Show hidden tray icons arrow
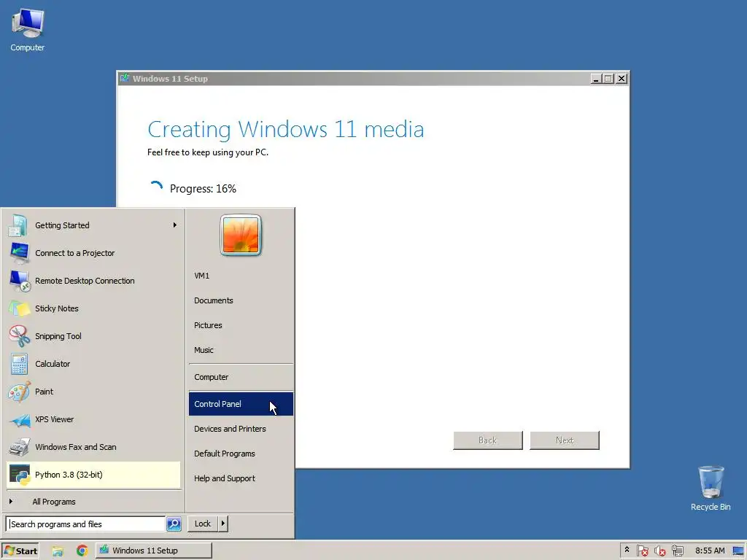Image resolution: width=747 pixels, height=560 pixels. click(x=627, y=550)
